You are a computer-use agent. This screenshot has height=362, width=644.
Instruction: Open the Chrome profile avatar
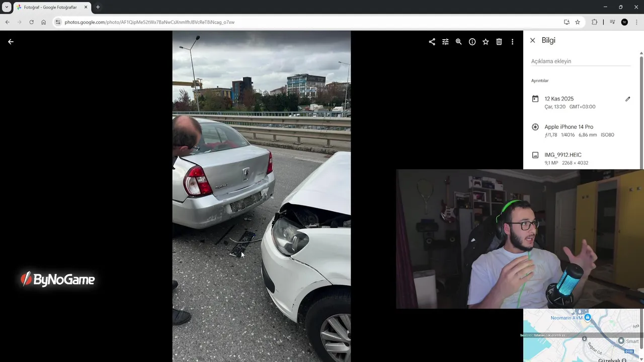coord(624,22)
